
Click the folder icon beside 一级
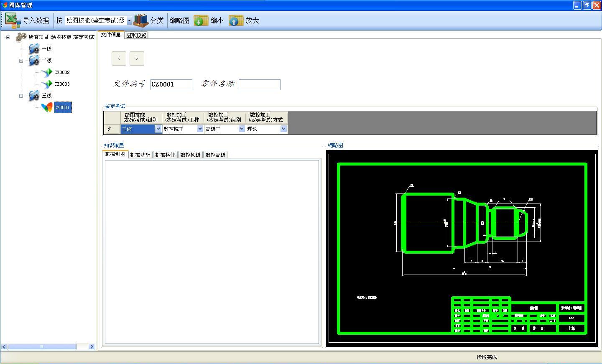tap(34, 48)
